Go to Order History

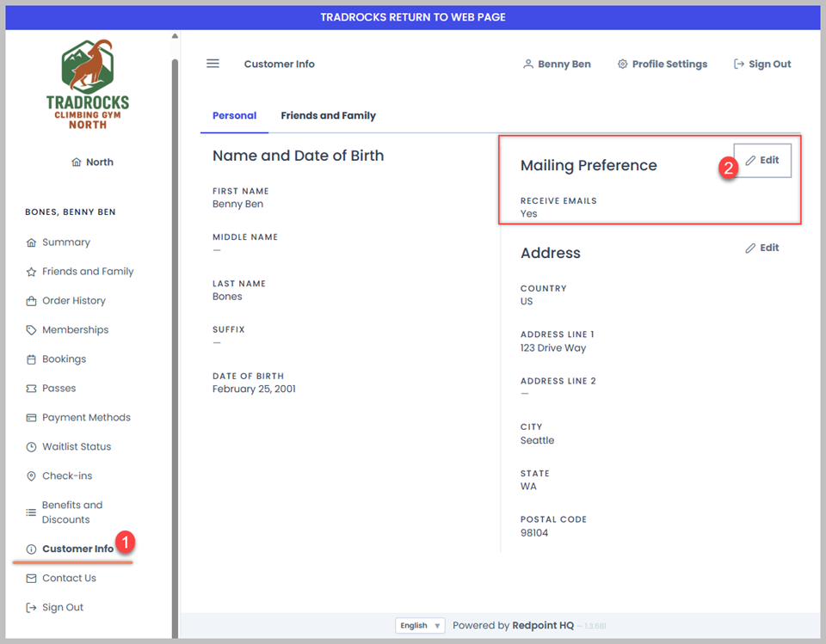[74, 301]
